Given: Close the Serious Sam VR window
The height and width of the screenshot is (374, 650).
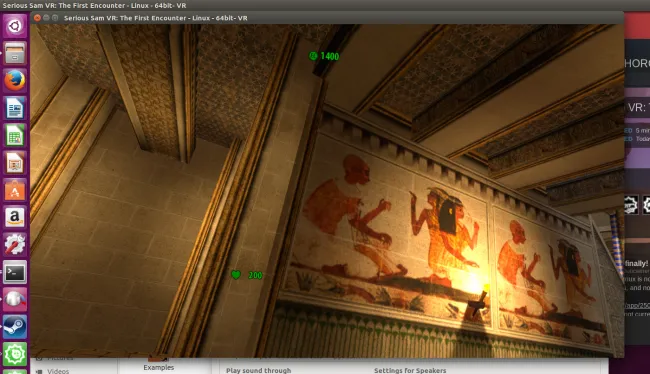Looking at the screenshot, I should click(x=37, y=18).
